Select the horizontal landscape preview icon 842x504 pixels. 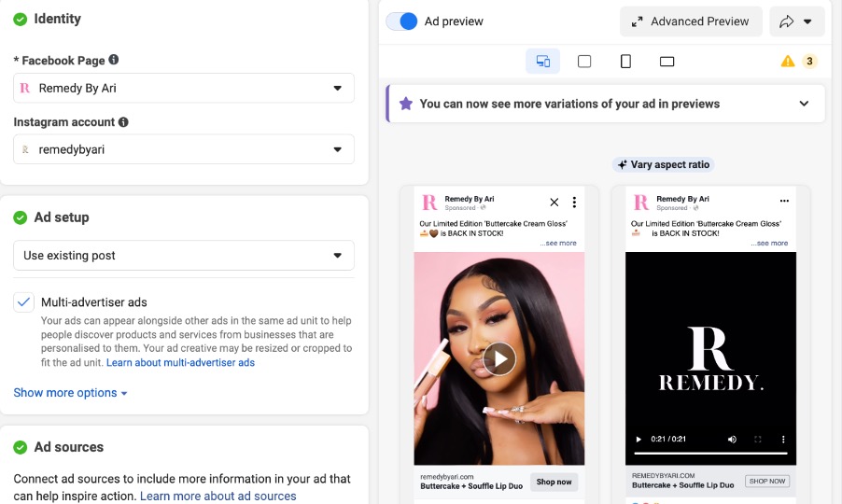pos(667,62)
